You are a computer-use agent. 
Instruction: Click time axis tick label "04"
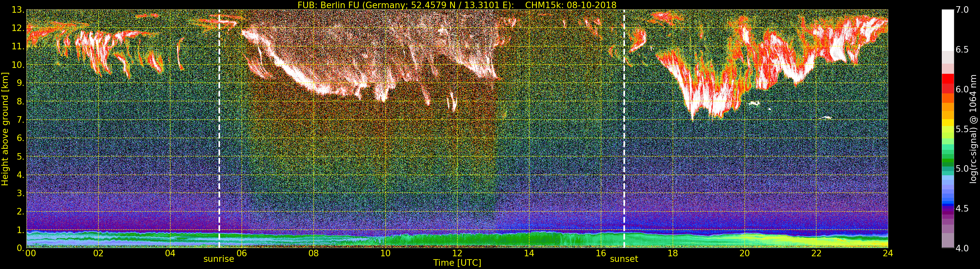click(x=170, y=253)
